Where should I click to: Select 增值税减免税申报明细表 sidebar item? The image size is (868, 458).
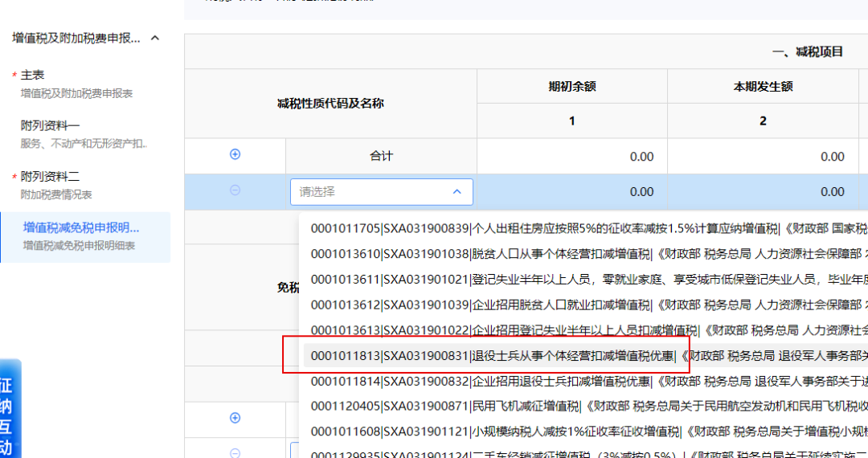coord(86,237)
